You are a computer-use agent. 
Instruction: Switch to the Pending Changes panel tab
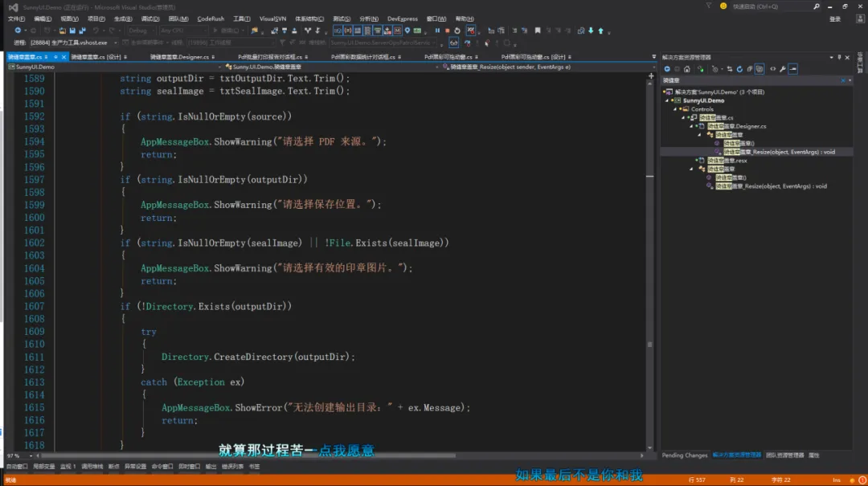tap(685, 455)
